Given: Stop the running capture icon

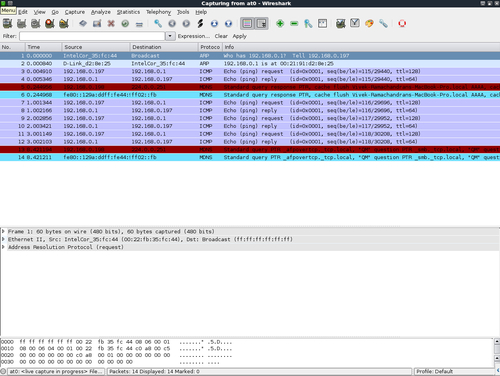Looking at the screenshot, I should point(50,23).
